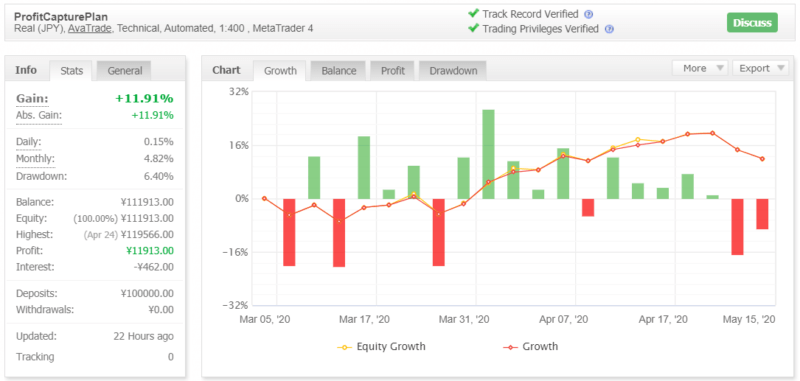Switch to the Profit chart tab

pyautogui.click(x=393, y=71)
